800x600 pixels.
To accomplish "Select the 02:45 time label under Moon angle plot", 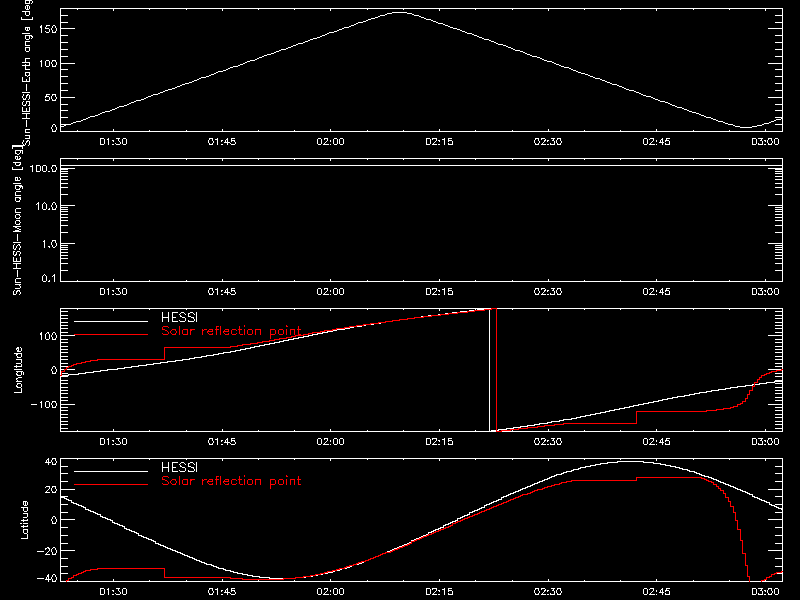I will 657,291.
